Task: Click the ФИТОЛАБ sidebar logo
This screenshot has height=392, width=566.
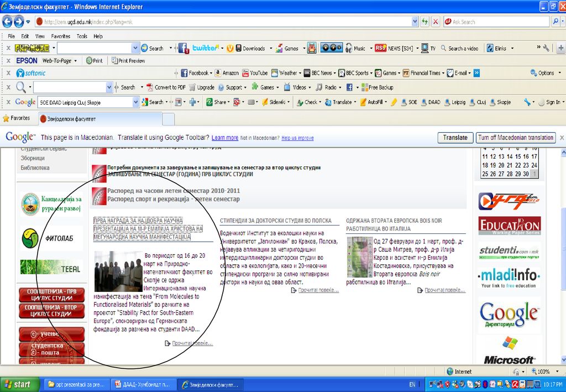Action: pos(51,238)
